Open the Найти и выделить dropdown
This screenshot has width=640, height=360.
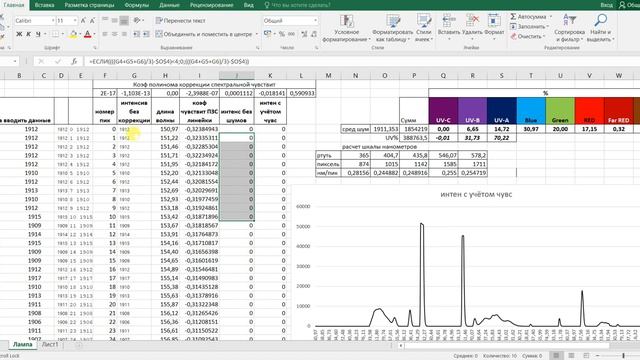click(600, 28)
